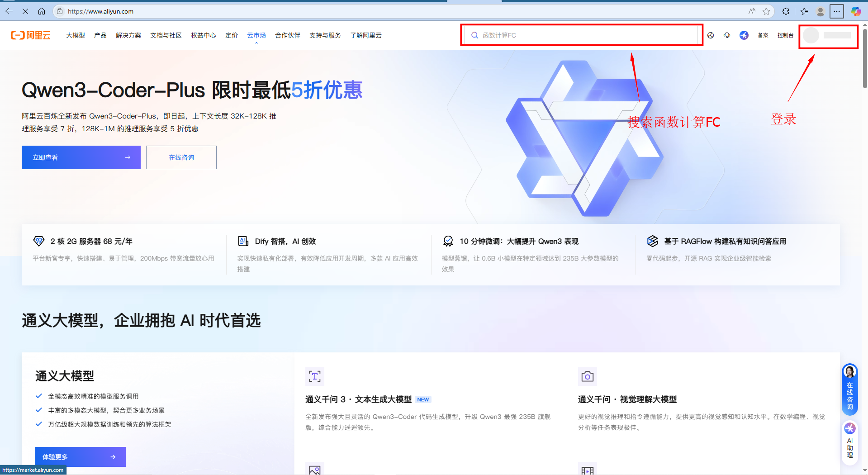Viewport: 868px width, 475px height.
Task: Click the Aliyun logo
Action: [x=31, y=35]
